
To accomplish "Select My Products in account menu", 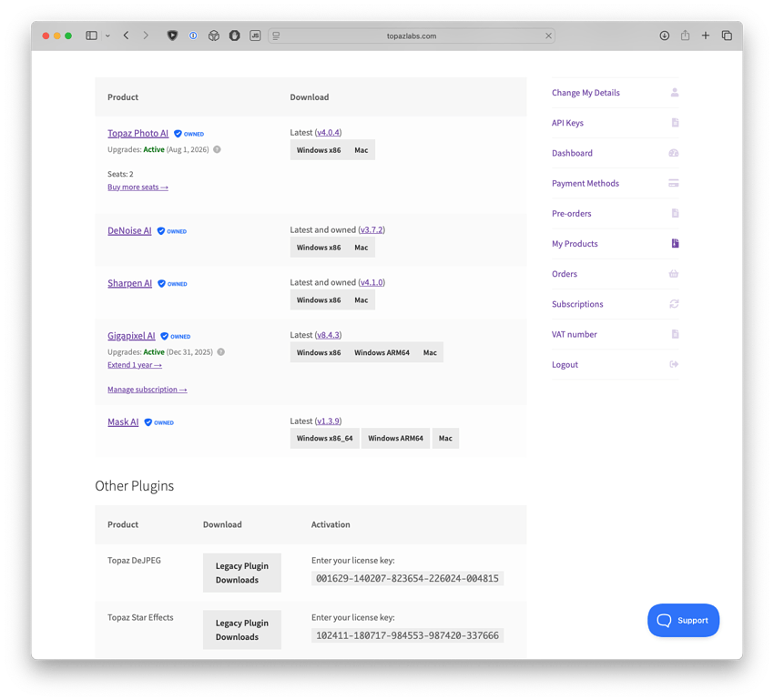I will (615, 244).
